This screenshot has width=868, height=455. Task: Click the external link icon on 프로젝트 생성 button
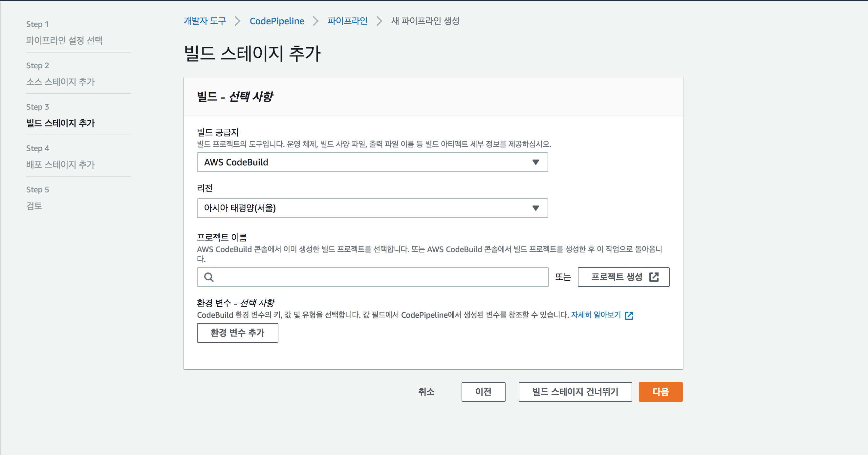coord(654,277)
